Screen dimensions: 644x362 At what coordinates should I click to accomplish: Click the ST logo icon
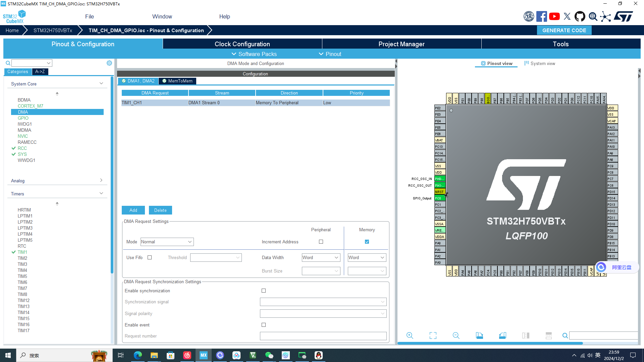coord(624,16)
